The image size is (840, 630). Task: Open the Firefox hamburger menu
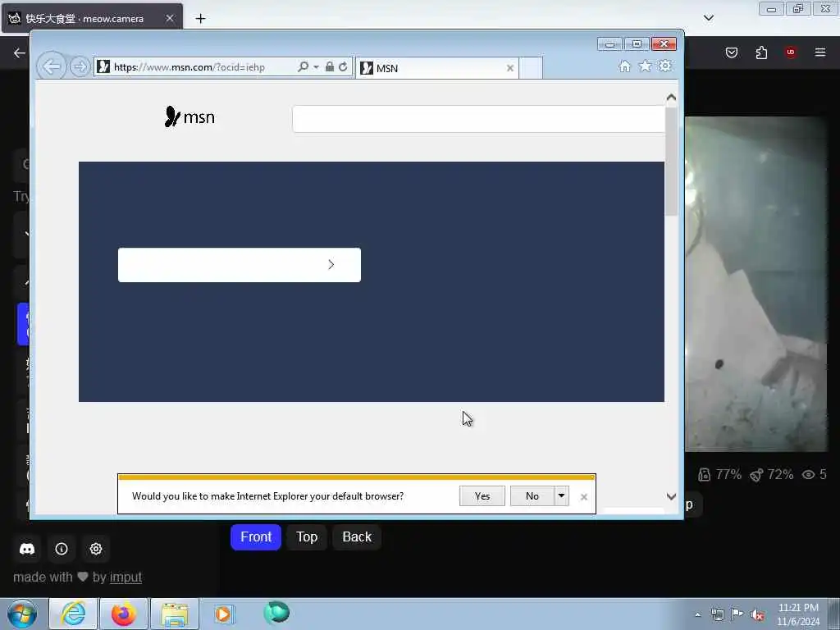click(820, 52)
